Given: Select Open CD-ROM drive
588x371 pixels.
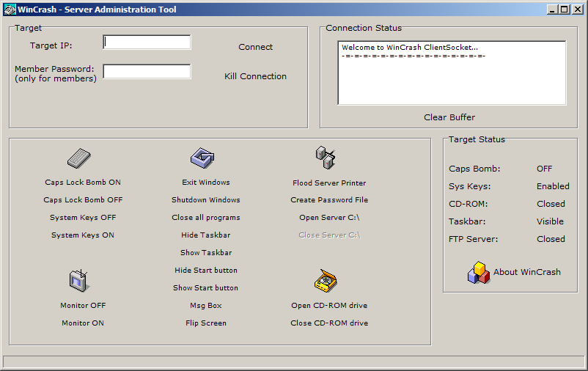Looking at the screenshot, I should pos(329,306).
